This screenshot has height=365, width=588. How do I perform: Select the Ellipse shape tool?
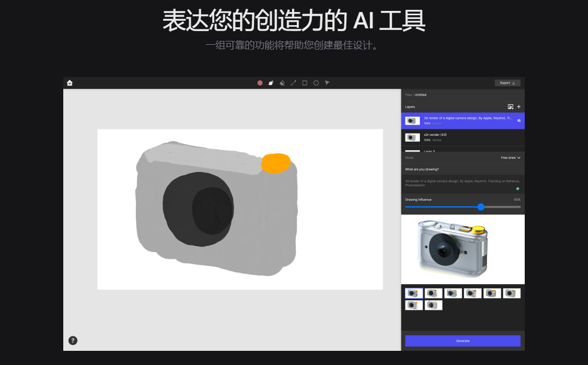316,83
